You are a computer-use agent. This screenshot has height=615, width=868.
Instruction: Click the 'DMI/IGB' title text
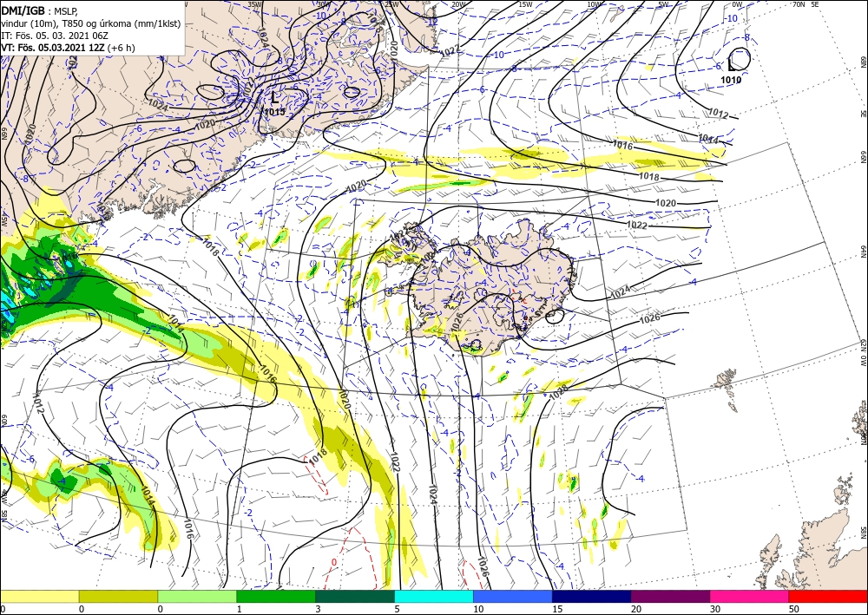click(x=23, y=10)
